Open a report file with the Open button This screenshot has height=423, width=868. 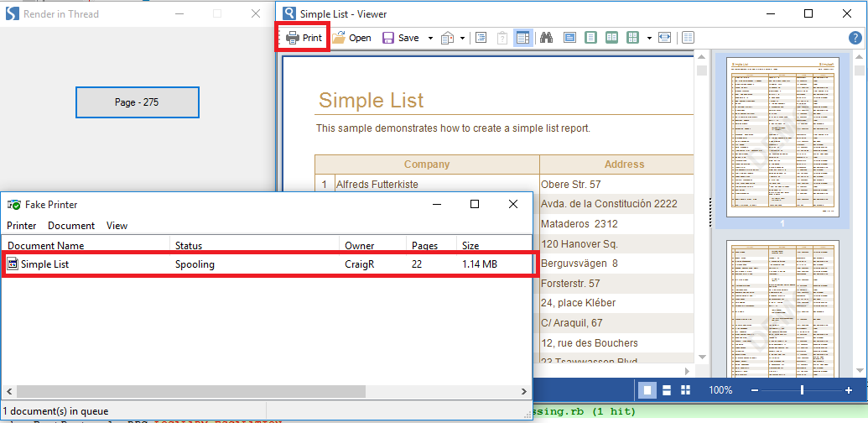pyautogui.click(x=351, y=38)
